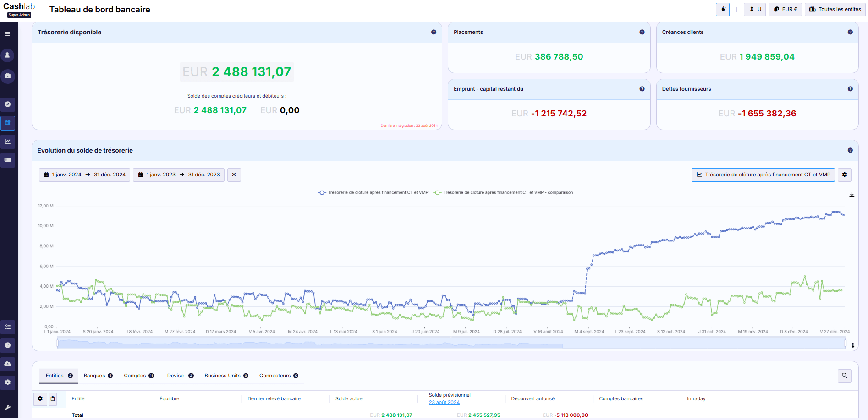Open the 23 août 2024 link
The image size is (868, 420).
point(444,402)
